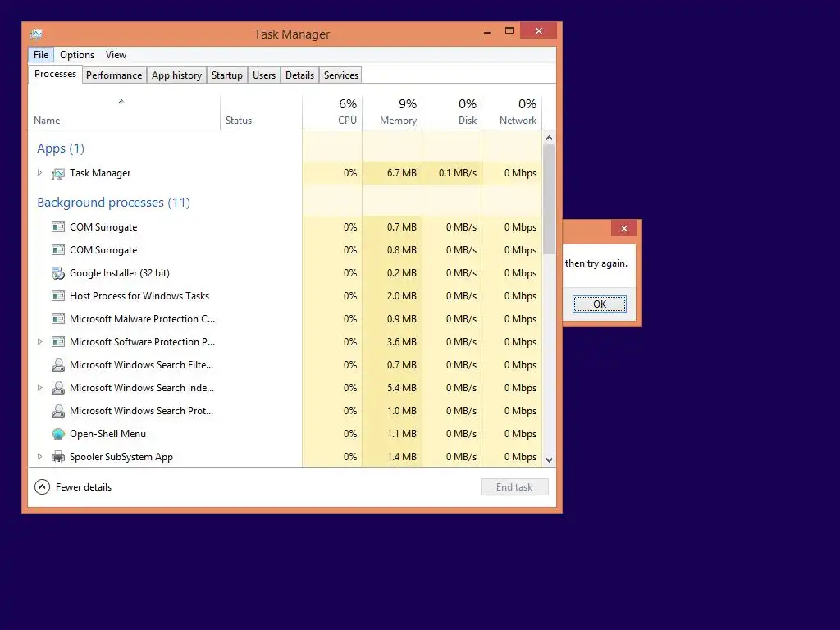Open the View menu
This screenshot has width=840, height=630.
[116, 55]
